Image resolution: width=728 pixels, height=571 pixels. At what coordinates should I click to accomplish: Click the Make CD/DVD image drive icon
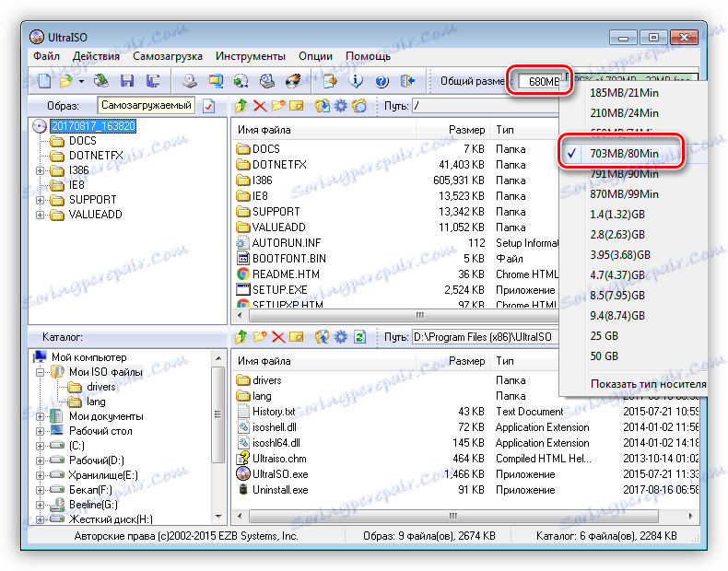click(x=190, y=81)
